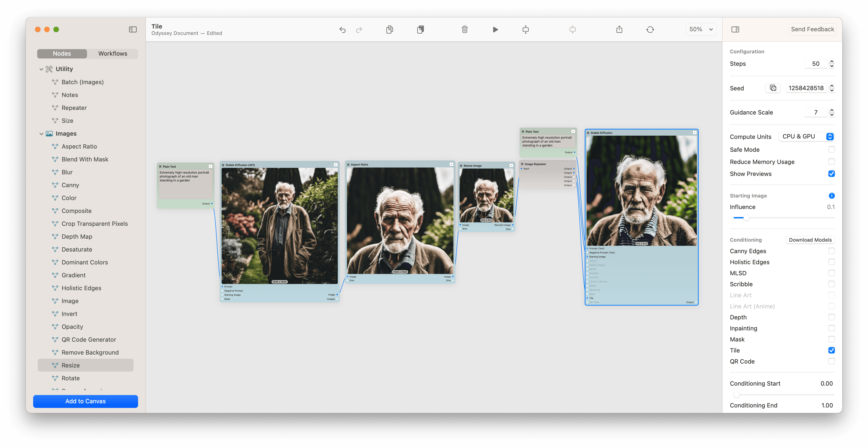Toggle the left sidebar panel icon
The image size is (868, 447).
pyautogui.click(x=133, y=30)
